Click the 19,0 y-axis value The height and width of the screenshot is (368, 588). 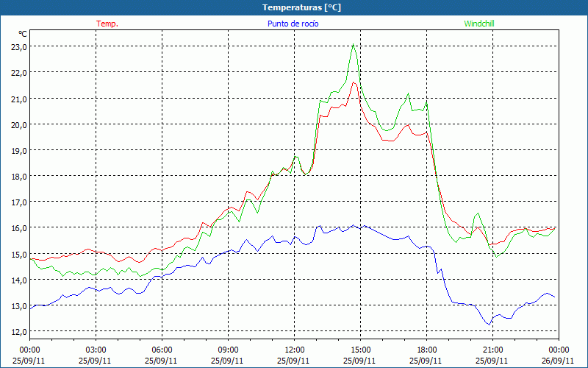tap(20, 151)
